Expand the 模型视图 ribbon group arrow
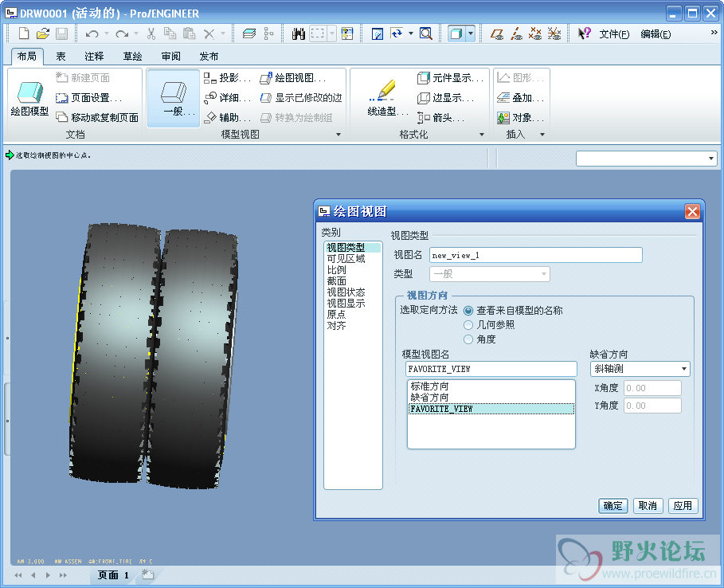This screenshot has height=588, width=724. [339, 135]
